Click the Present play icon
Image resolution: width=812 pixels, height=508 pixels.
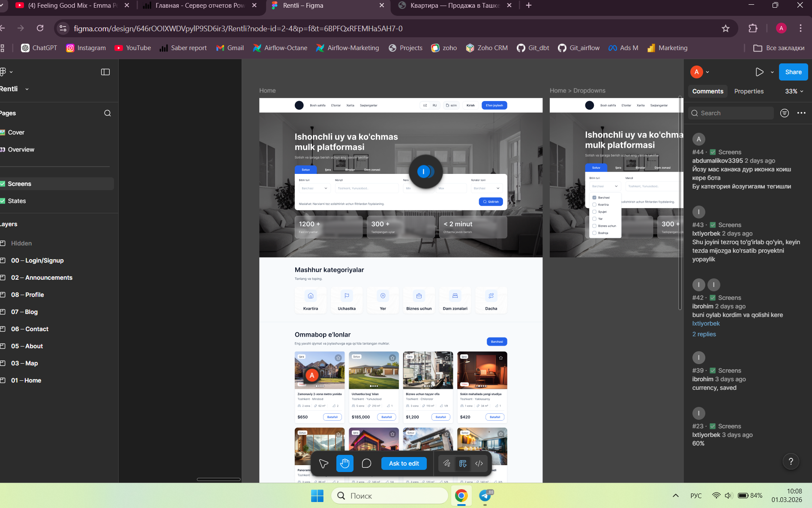[x=759, y=72]
